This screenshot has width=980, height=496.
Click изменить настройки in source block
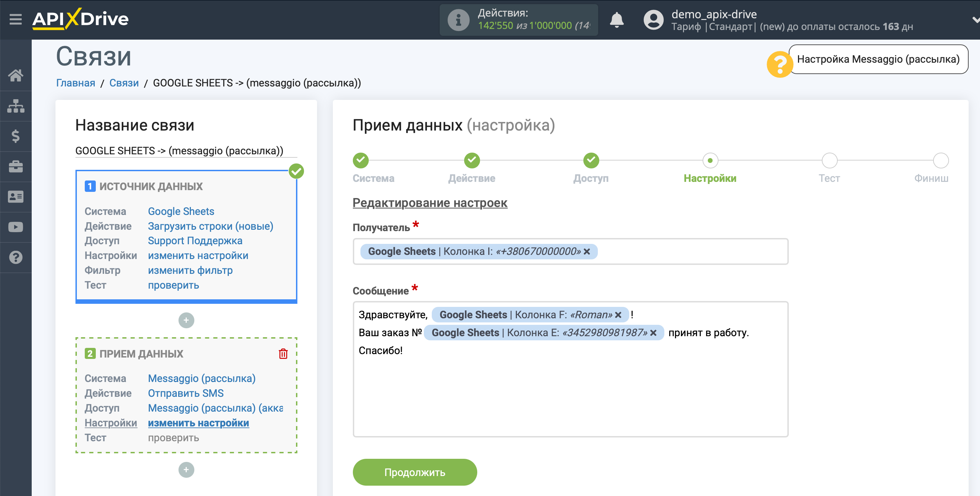tap(198, 256)
